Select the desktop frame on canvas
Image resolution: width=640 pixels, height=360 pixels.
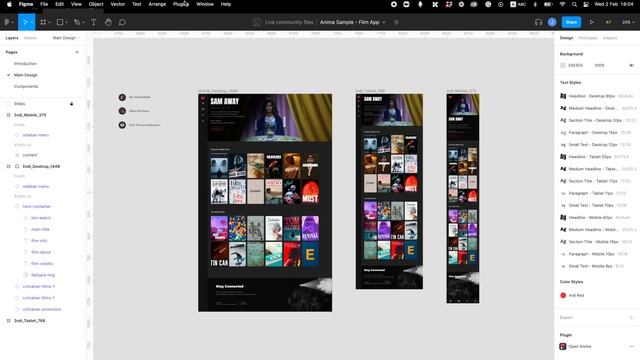pos(265,203)
